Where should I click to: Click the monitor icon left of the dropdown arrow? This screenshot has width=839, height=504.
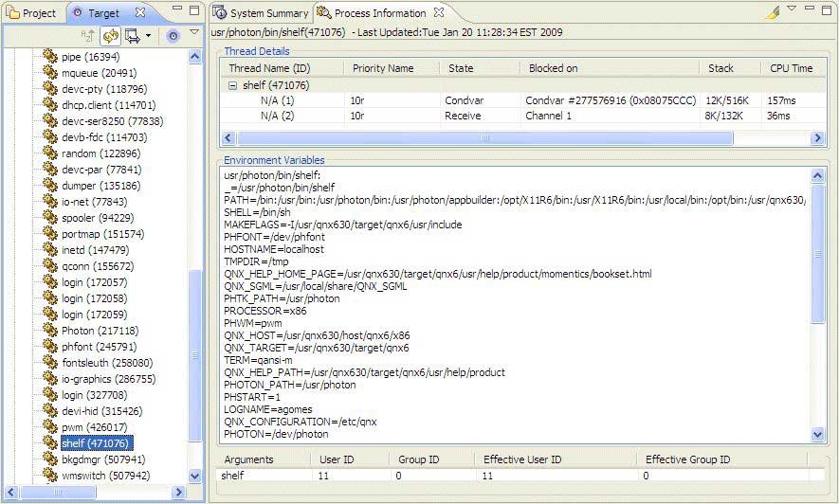pyautogui.click(x=132, y=36)
